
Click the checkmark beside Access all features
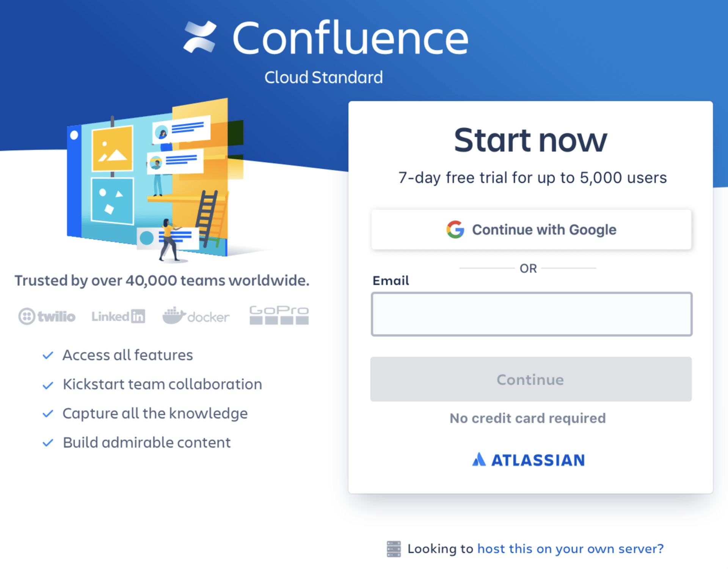(x=48, y=356)
